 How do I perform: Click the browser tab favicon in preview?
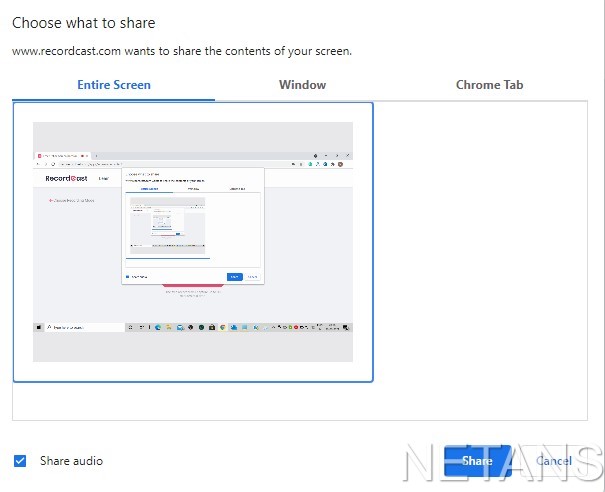tap(39, 156)
